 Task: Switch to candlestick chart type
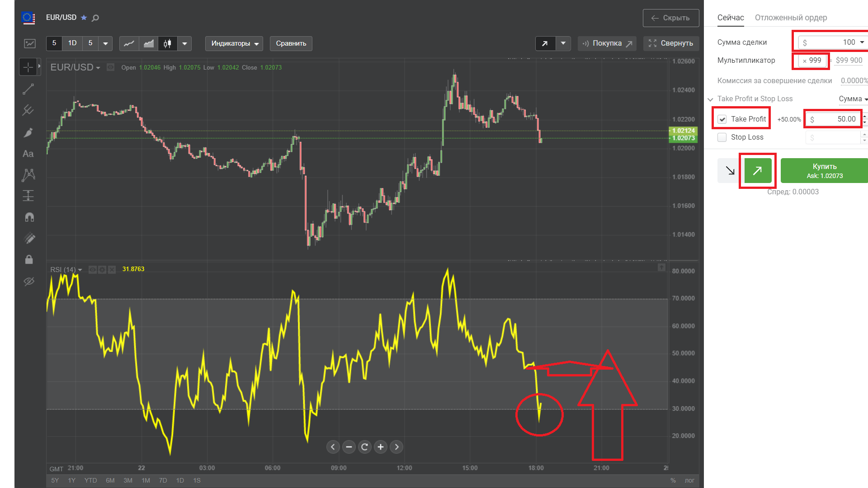[167, 43]
